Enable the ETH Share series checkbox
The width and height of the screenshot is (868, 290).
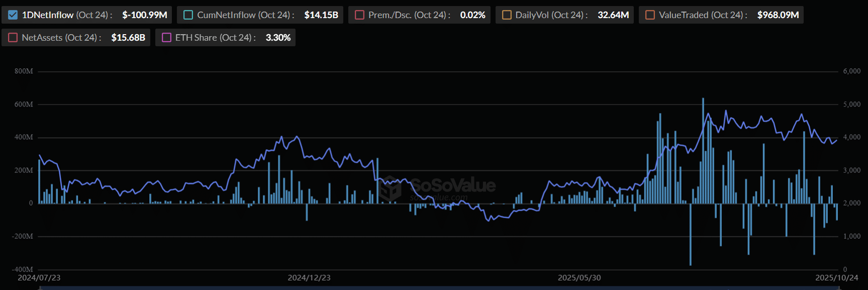(x=166, y=38)
